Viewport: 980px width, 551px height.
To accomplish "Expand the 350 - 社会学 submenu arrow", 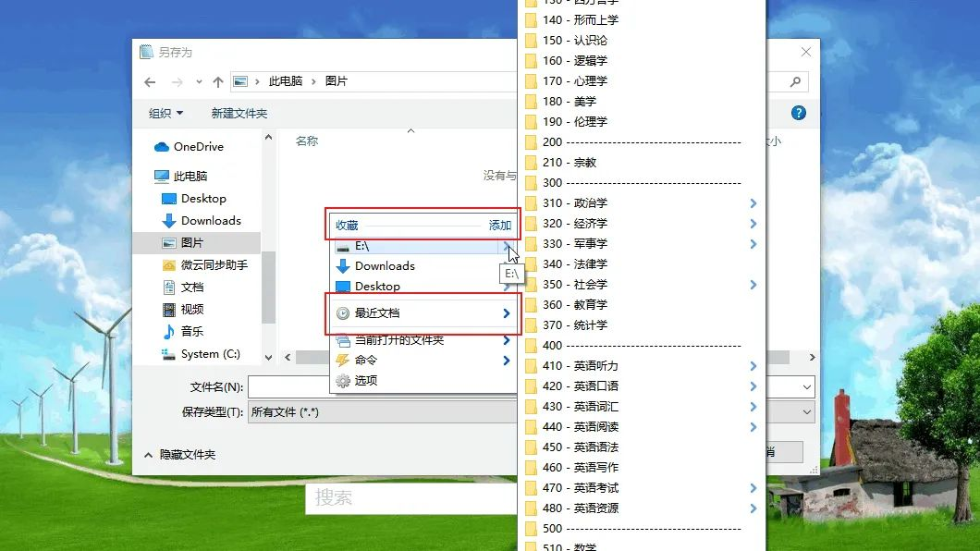I will click(x=753, y=285).
